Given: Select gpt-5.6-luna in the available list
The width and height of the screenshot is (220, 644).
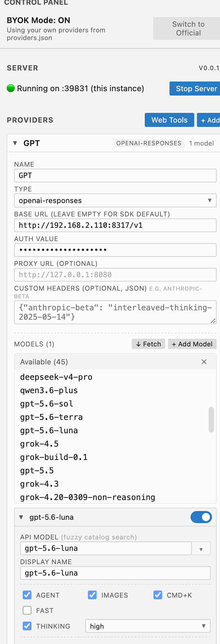Looking at the screenshot, I should (115, 431).
